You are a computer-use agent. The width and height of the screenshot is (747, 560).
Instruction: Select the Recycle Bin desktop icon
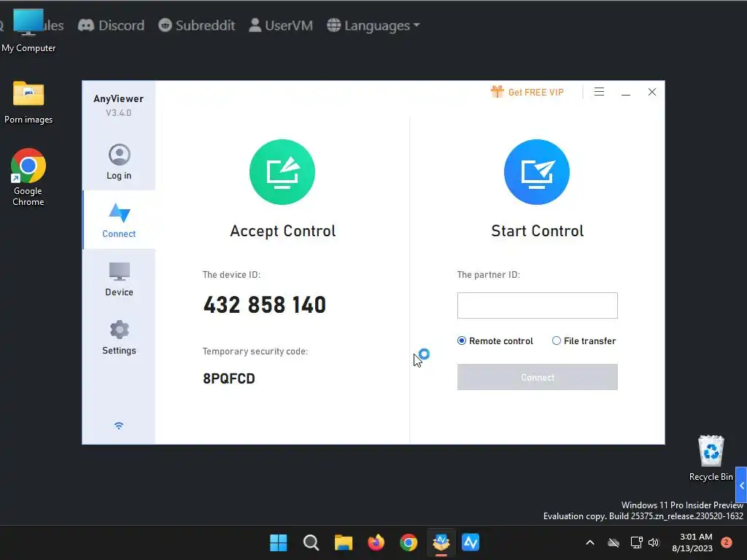[x=711, y=458]
